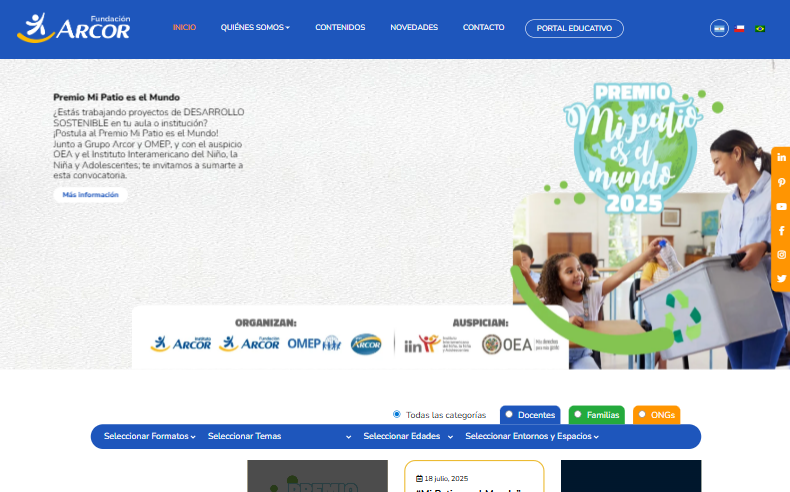This screenshot has width=790, height=492.
Task: Select the Docentes radio button
Action: click(509, 414)
